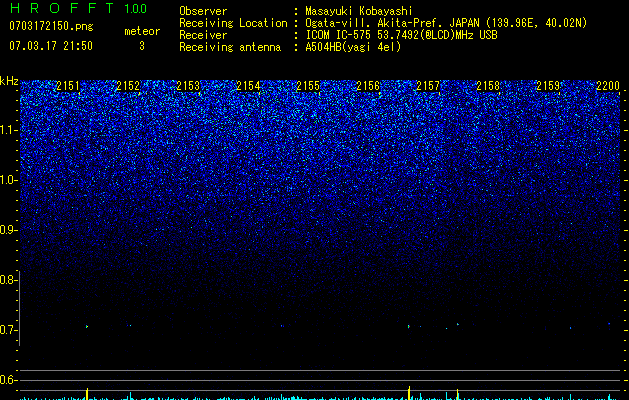Click the 2155 time axis label

click(308, 86)
